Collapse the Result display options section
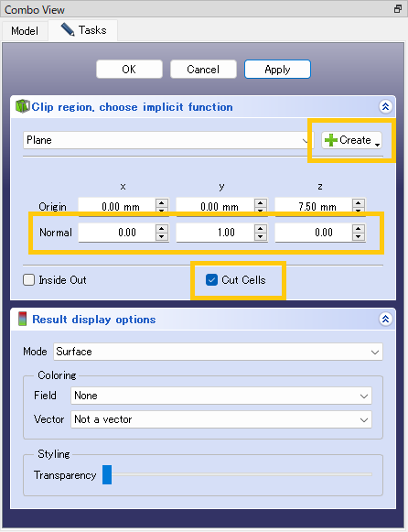The width and height of the screenshot is (408, 532). (385, 319)
